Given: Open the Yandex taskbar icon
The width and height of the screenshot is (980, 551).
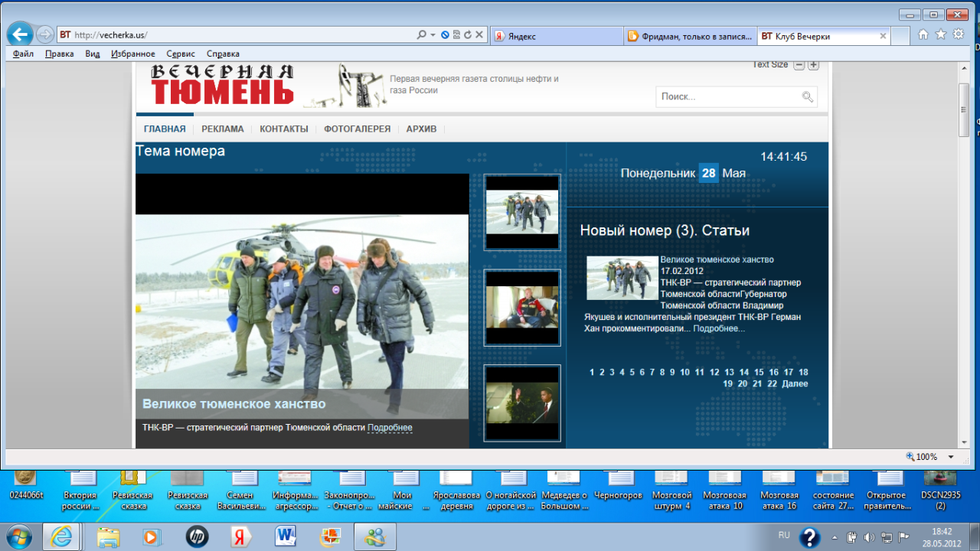Looking at the screenshot, I should tap(242, 537).
